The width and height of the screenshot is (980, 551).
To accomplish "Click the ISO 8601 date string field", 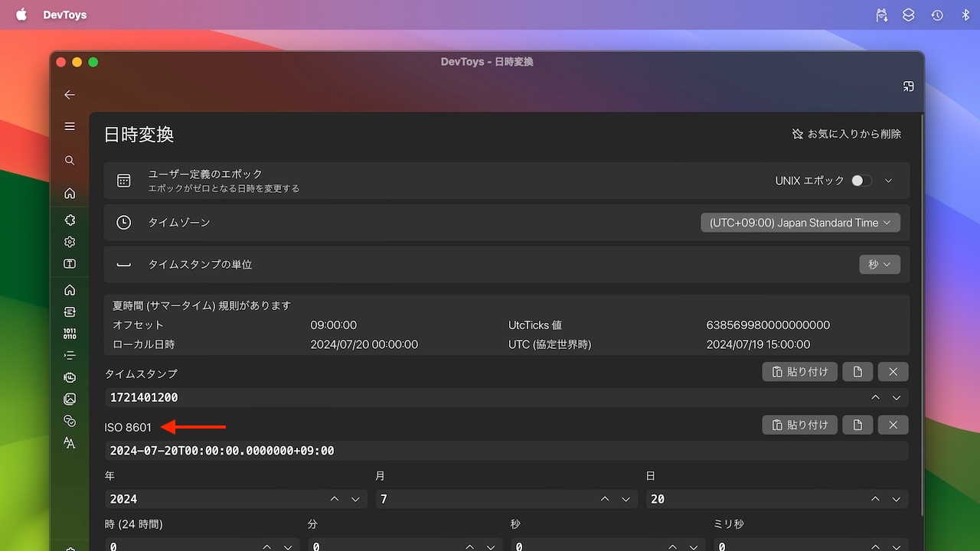I will tap(506, 451).
